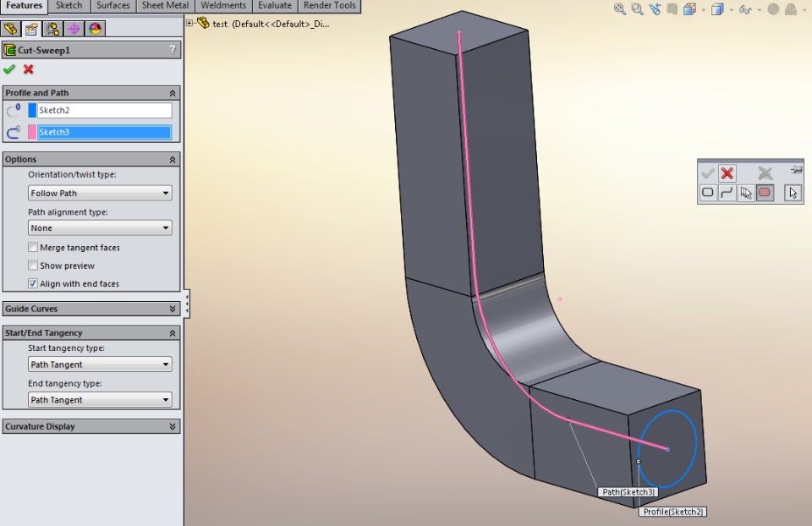Screen dimensions: 812x526
Task: Switch to the Render Tools tab
Action: 329,6
